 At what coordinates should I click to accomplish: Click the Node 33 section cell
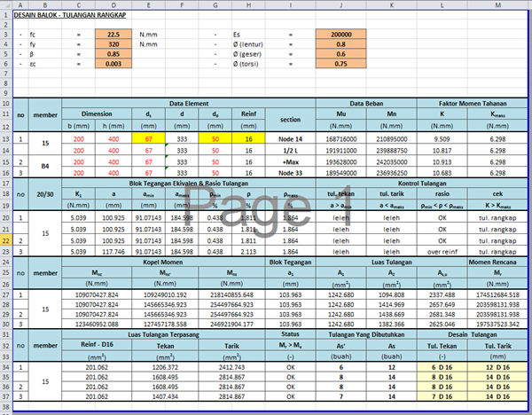(x=290, y=173)
